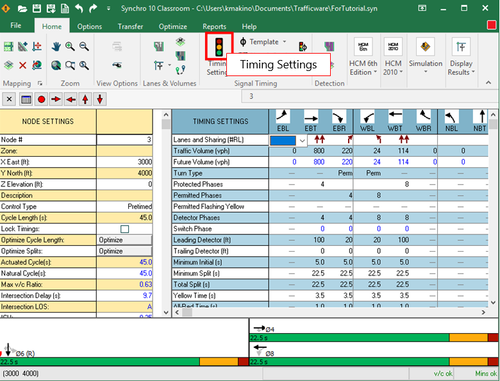The width and height of the screenshot is (500, 381).
Task: Click the table view icon beside X button
Action: click(26, 99)
